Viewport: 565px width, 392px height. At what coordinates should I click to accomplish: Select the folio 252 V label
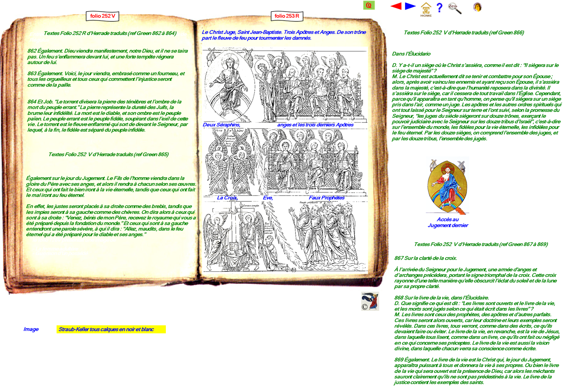coord(102,16)
